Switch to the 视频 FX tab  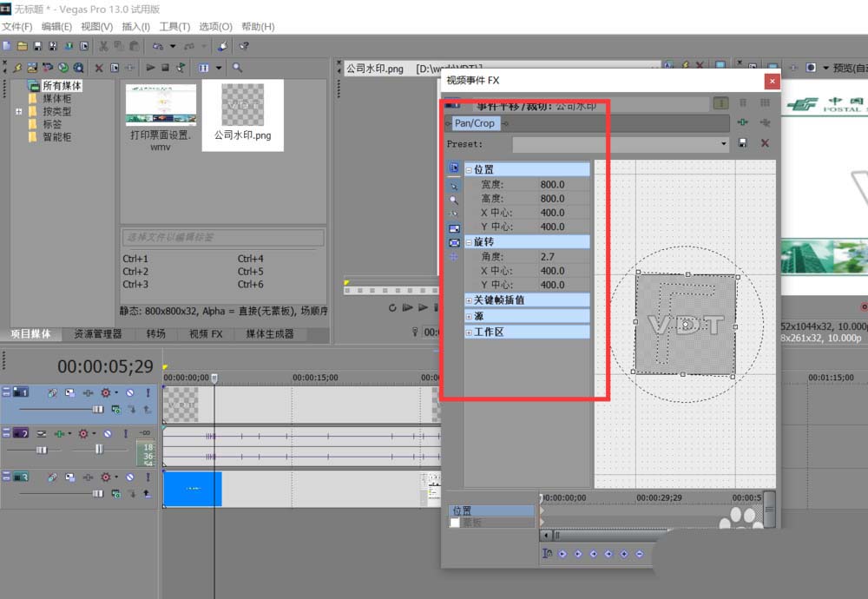205,333
